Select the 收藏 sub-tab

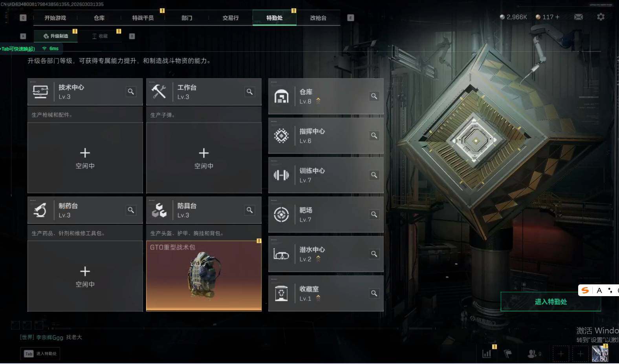100,36
